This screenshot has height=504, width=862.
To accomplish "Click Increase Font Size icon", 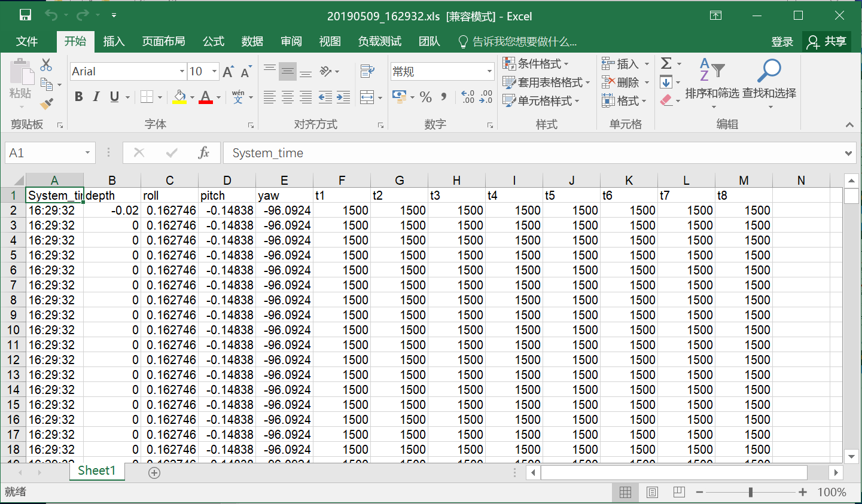I will (x=228, y=72).
